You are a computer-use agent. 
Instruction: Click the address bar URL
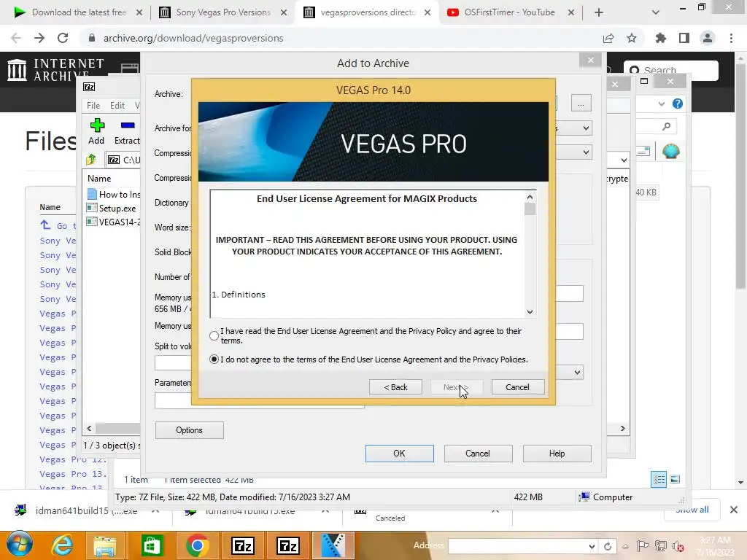pyautogui.click(x=193, y=38)
